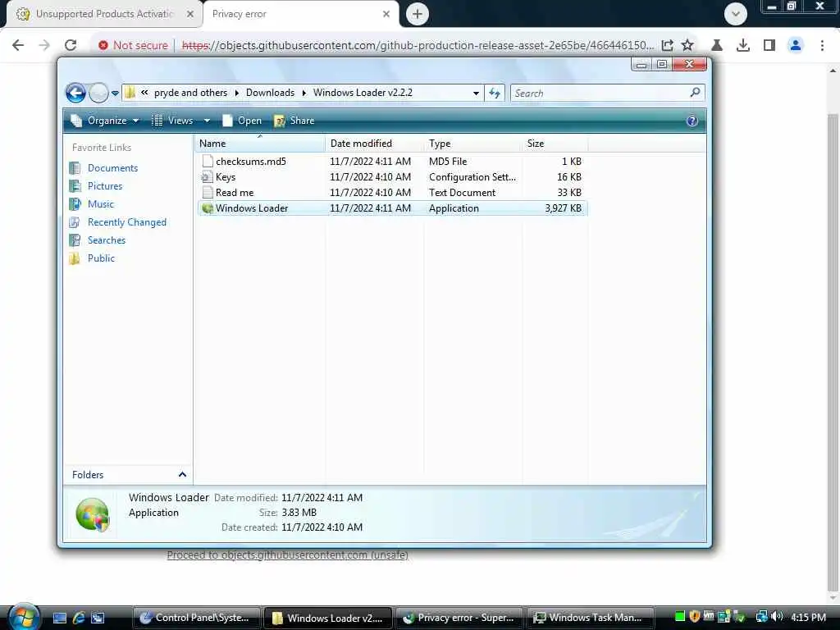Click the Views toolbar button

(172, 121)
